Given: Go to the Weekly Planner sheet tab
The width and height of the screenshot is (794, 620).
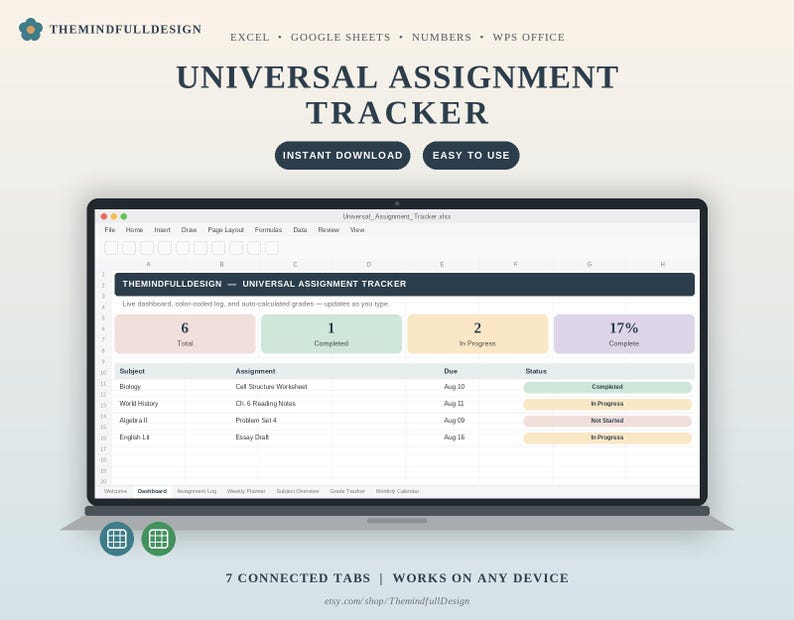Looking at the screenshot, I should (246, 491).
